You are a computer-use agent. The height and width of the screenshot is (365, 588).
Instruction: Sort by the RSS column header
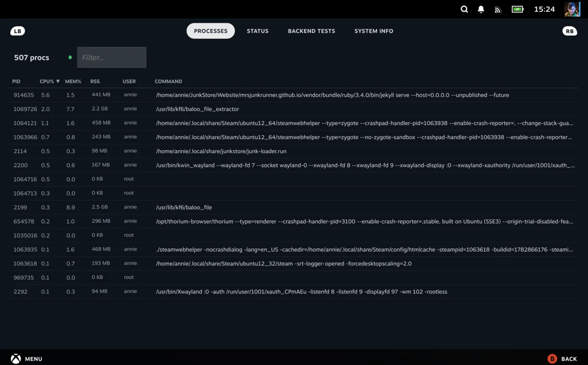point(95,81)
